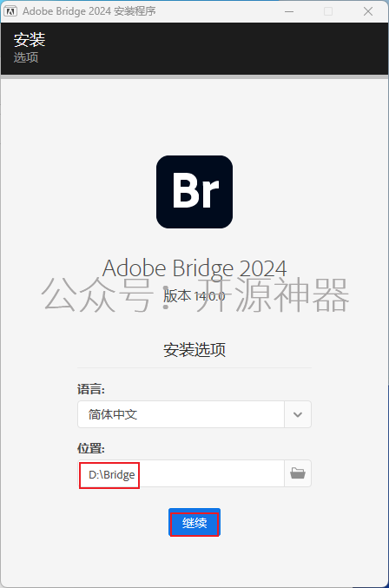
Task: Close the Adobe Bridge 2024 installer
Action: coord(368,11)
